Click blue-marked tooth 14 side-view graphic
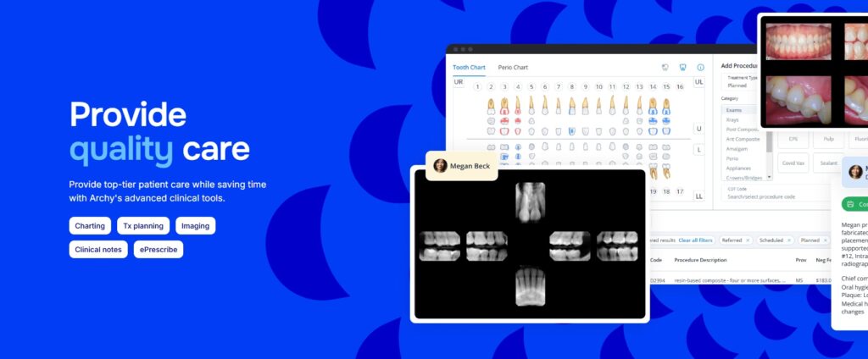The width and height of the screenshot is (868, 359). (x=653, y=106)
